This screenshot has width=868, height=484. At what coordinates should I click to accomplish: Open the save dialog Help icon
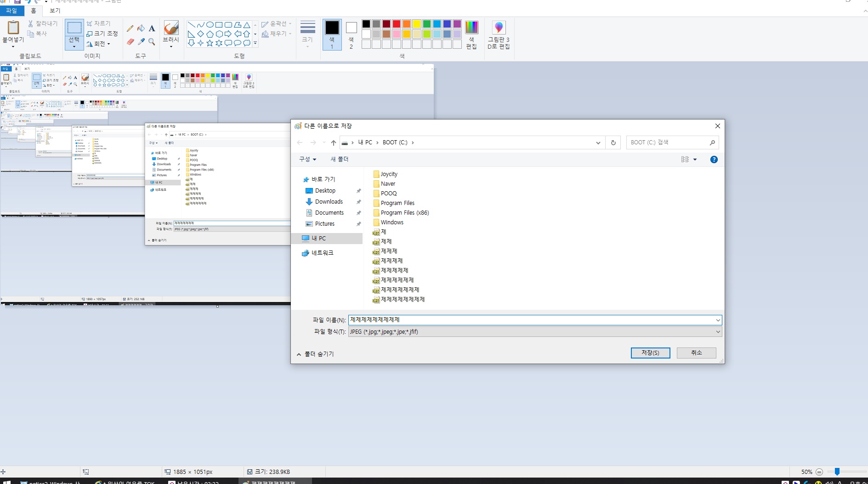[714, 159]
